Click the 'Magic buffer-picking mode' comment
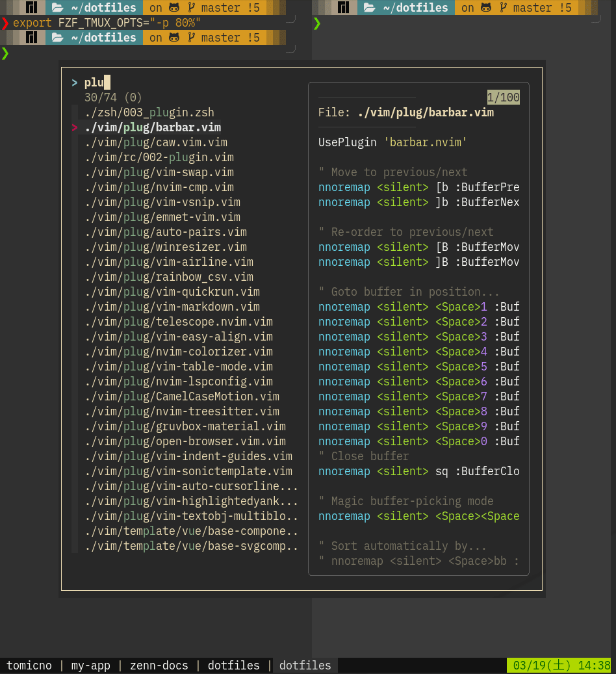The width and height of the screenshot is (616, 674). [x=406, y=501]
